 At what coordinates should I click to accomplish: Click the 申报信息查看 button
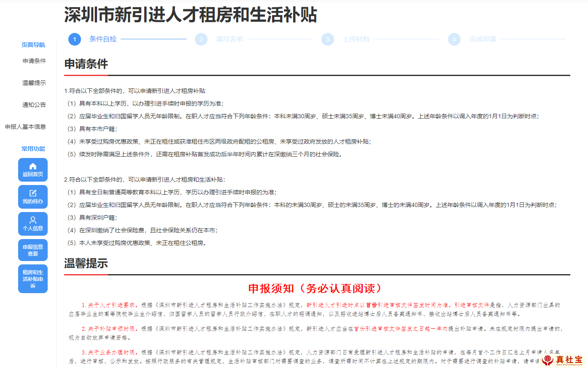point(33,250)
